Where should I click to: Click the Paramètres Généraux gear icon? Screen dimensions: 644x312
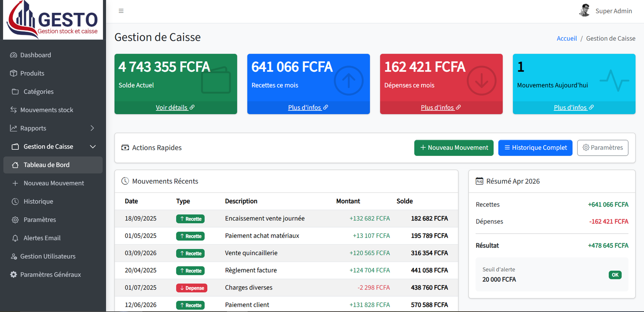[14, 275]
